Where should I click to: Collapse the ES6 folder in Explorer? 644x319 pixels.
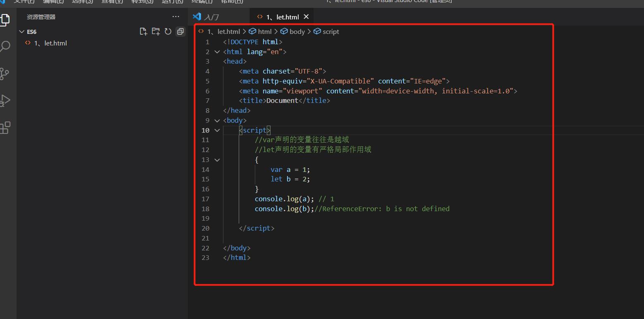pos(22,31)
